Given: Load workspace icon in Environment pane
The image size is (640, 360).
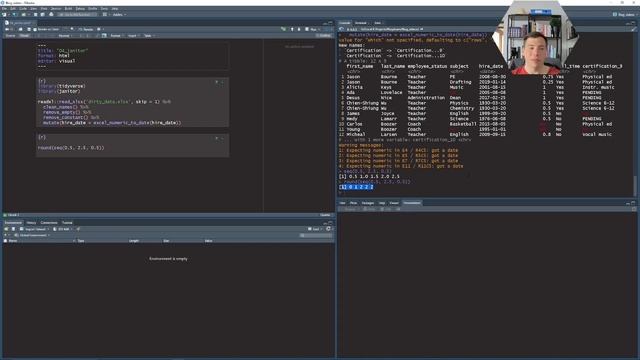Looking at the screenshot, I should [6, 229].
